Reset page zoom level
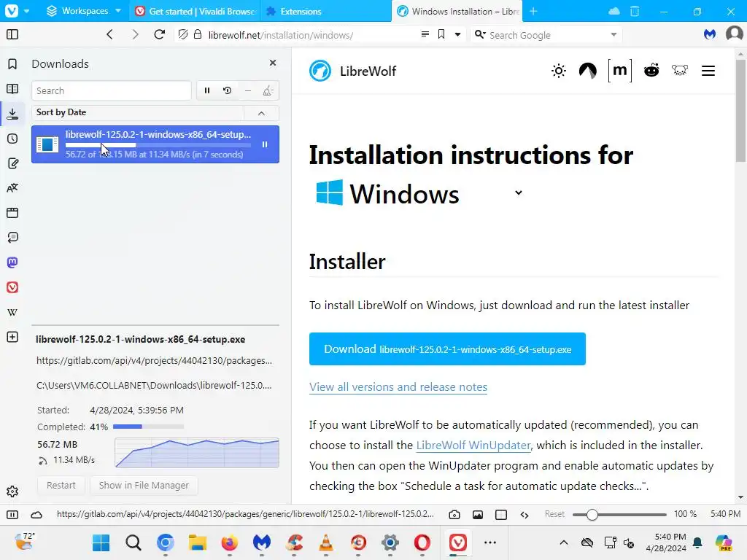This screenshot has height=560, width=747. (554, 514)
